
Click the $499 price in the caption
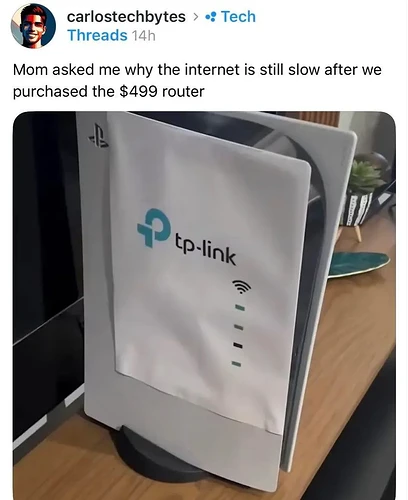tap(138, 91)
